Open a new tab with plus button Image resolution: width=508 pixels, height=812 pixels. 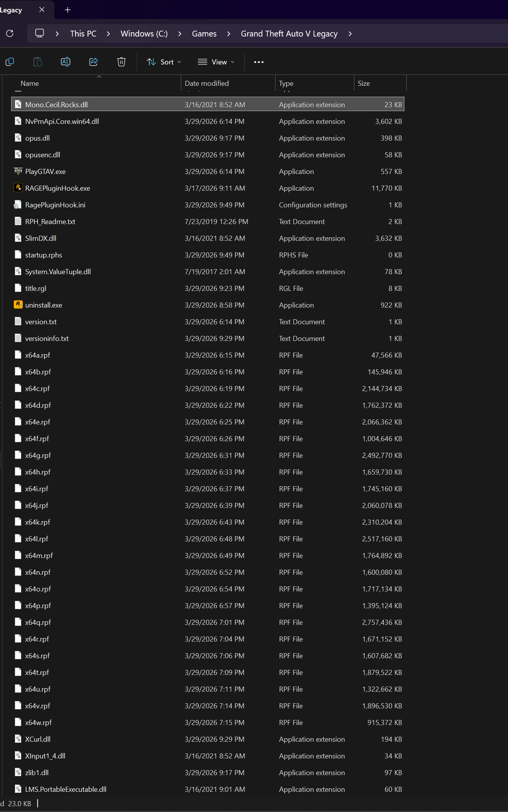(x=68, y=10)
